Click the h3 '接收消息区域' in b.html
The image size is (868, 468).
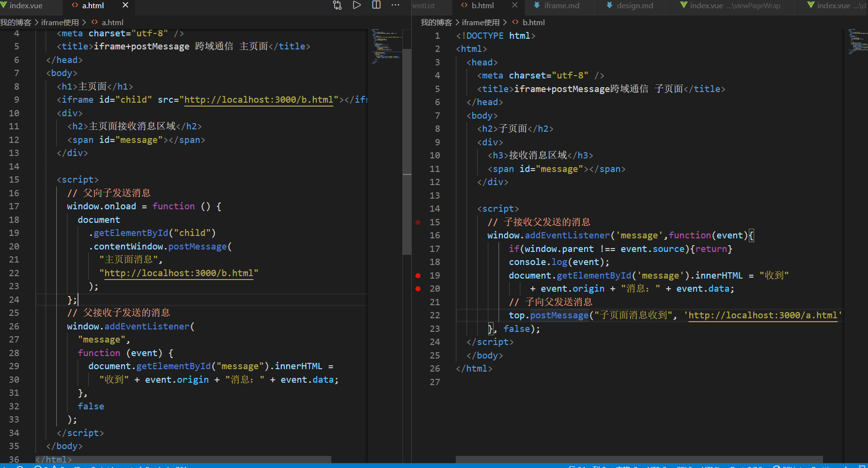point(538,156)
